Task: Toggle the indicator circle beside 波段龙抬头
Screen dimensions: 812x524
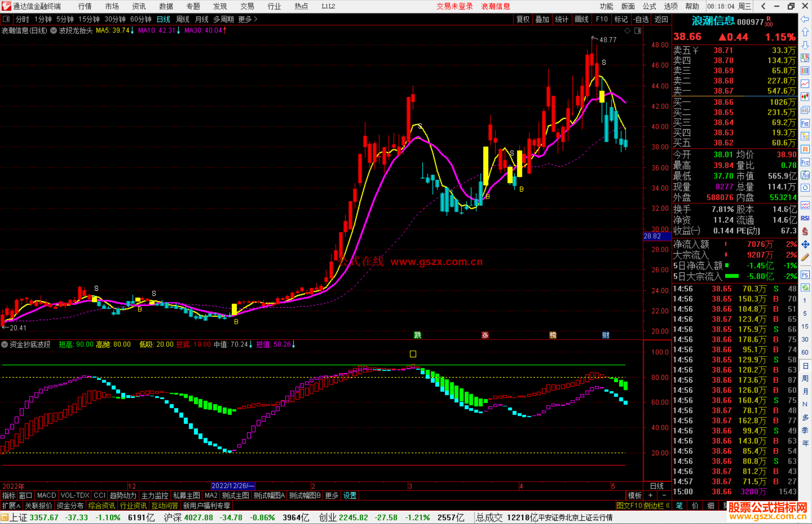Action: [x=53, y=30]
